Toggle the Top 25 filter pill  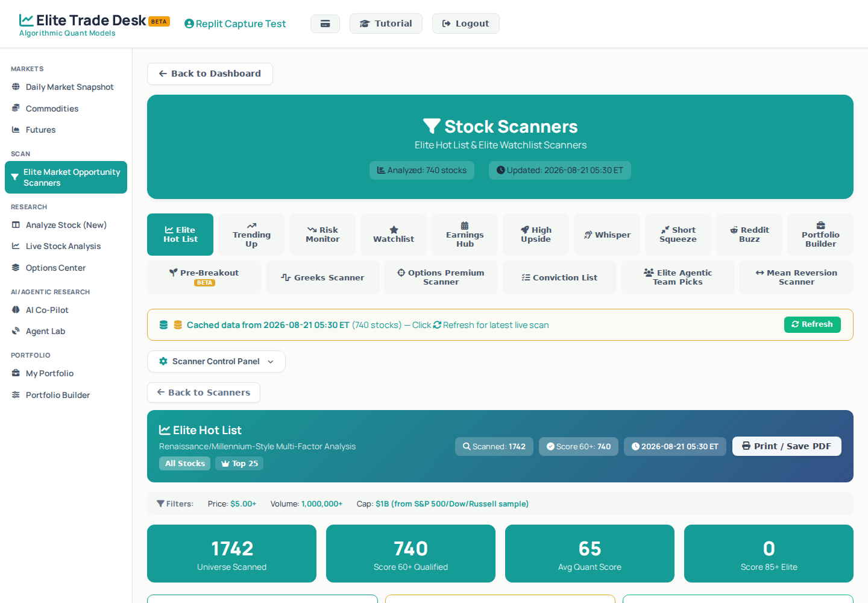click(x=239, y=463)
